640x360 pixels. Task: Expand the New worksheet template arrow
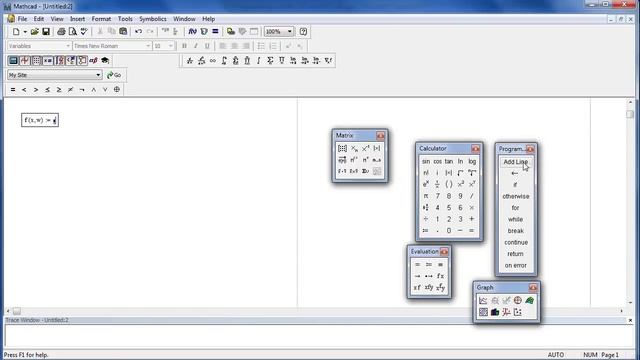(25, 31)
